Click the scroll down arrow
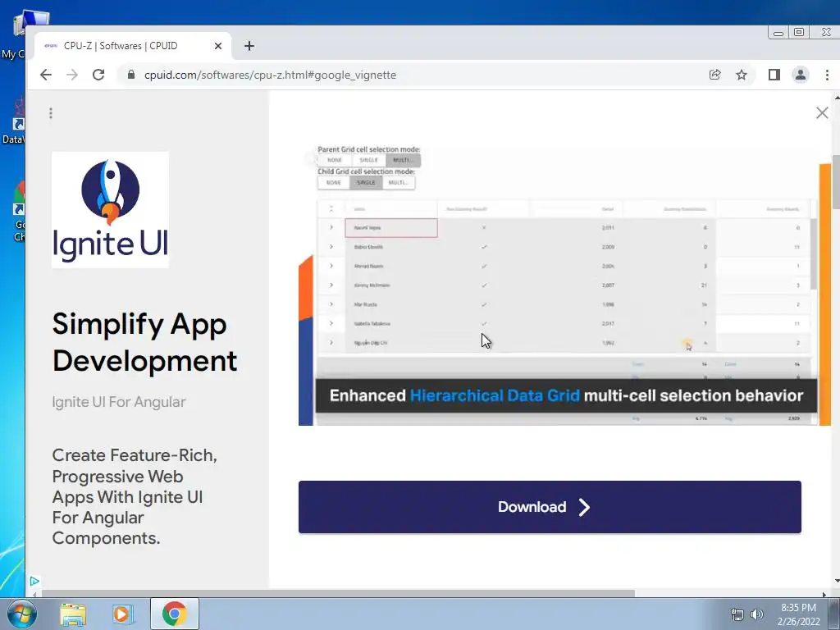This screenshot has width=840, height=630. (x=837, y=582)
